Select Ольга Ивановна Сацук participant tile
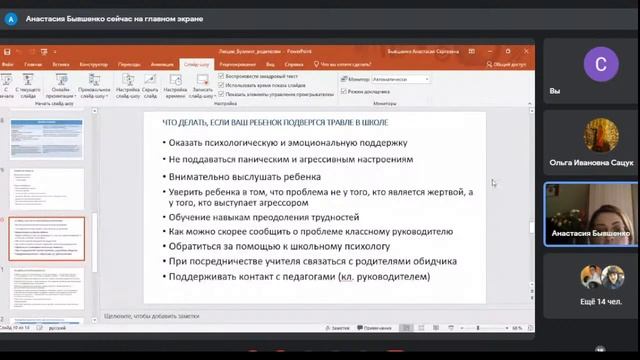Screen dimensions: 640x360 (591, 143)
